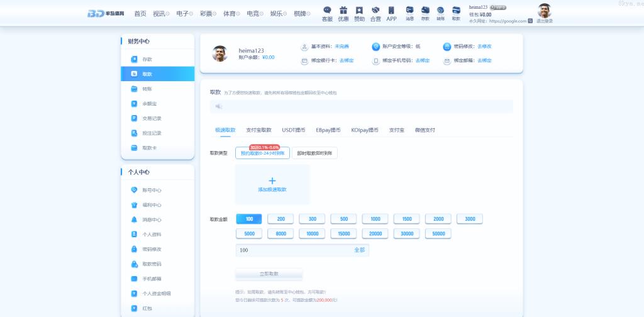Select 即时取款即时到账 withdrawal type

314,153
